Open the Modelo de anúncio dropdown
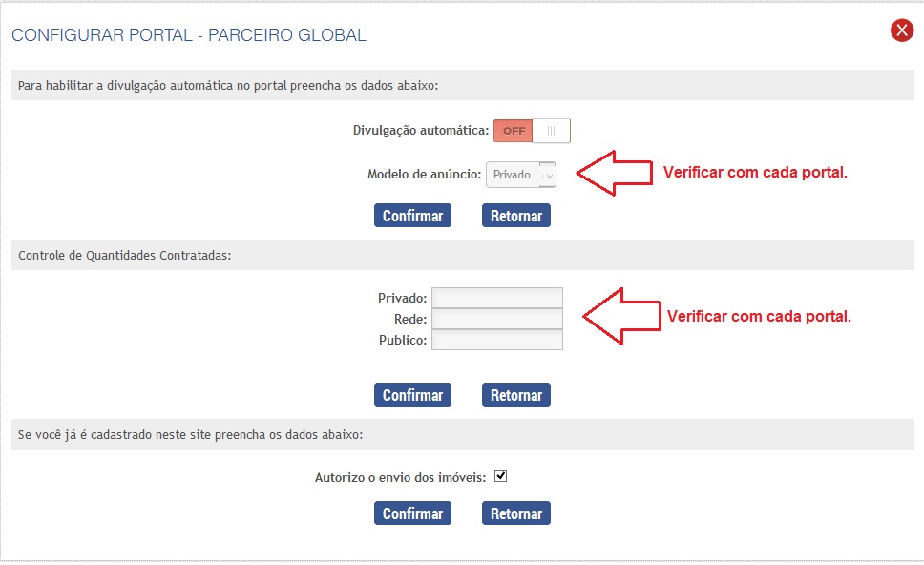This screenshot has height=565, width=924. pos(521,175)
